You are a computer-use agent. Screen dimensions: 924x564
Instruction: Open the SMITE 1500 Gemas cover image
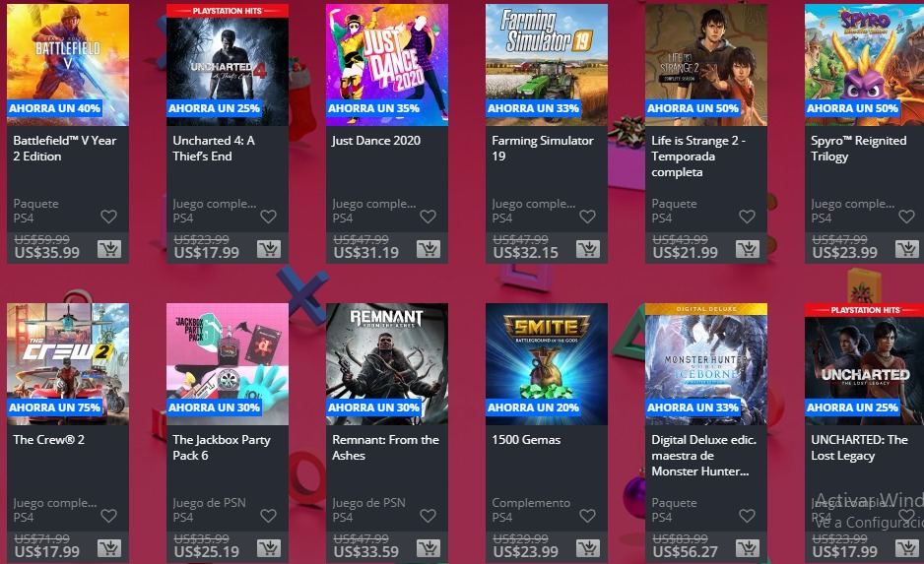point(547,364)
